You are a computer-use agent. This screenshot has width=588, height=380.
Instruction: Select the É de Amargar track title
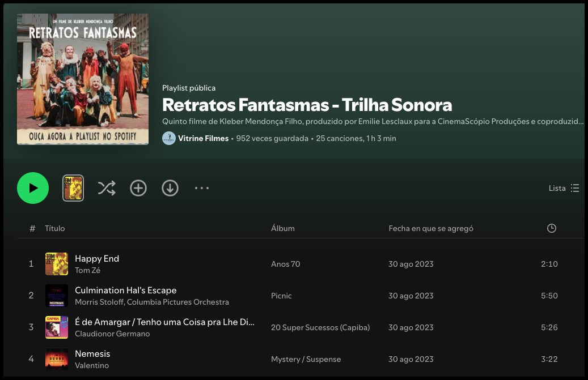coord(164,322)
